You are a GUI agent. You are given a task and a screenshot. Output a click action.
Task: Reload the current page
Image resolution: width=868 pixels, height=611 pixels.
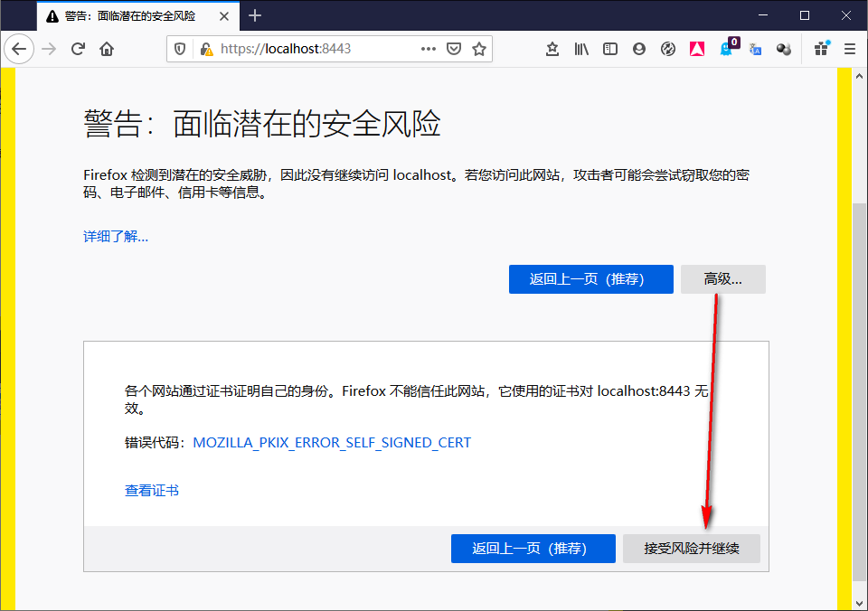click(x=78, y=49)
